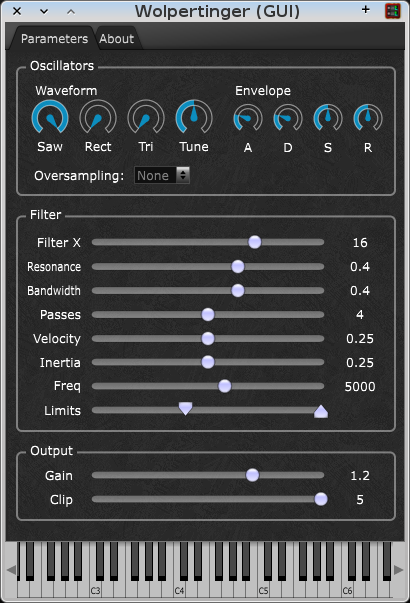This screenshot has width=410, height=603.
Task: Click the Filter X slider handle
Action: pos(255,242)
